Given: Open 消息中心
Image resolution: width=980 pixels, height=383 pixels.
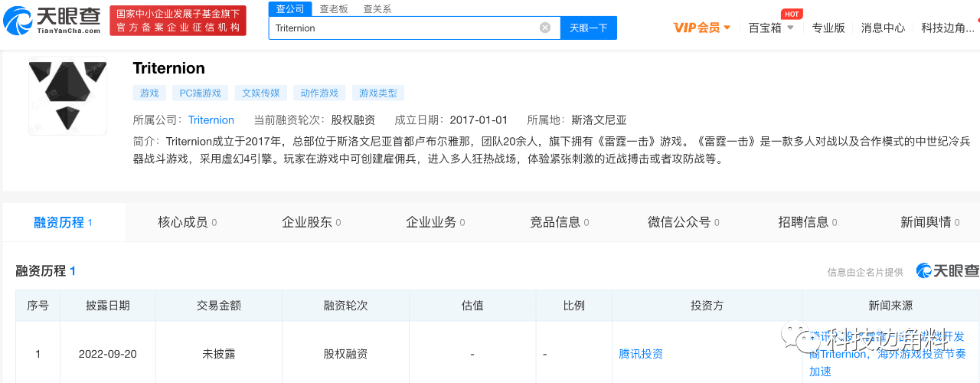Looking at the screenshot, I should tap(883, 28).
